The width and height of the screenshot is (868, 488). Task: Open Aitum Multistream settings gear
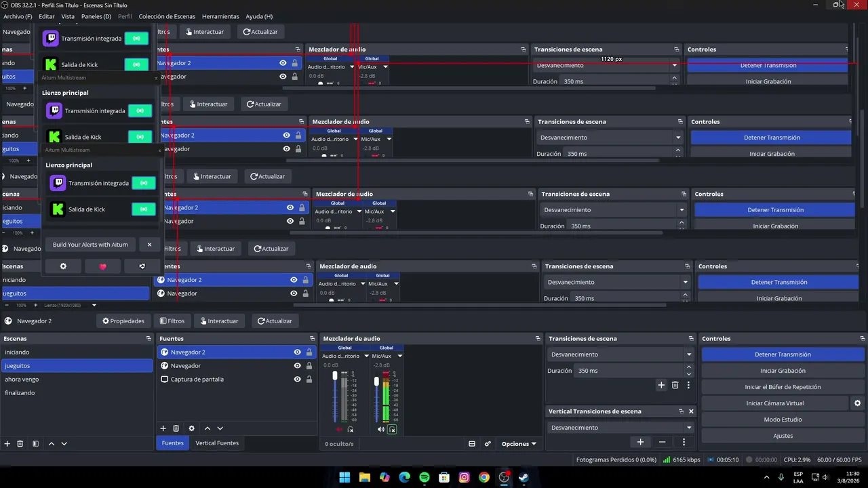63,266
